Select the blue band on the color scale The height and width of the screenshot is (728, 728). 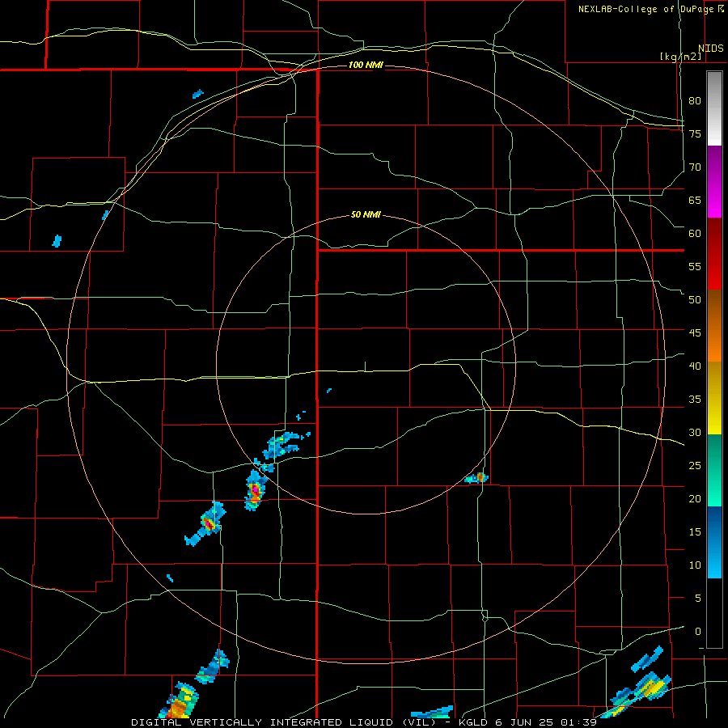(x=714, y=542)
